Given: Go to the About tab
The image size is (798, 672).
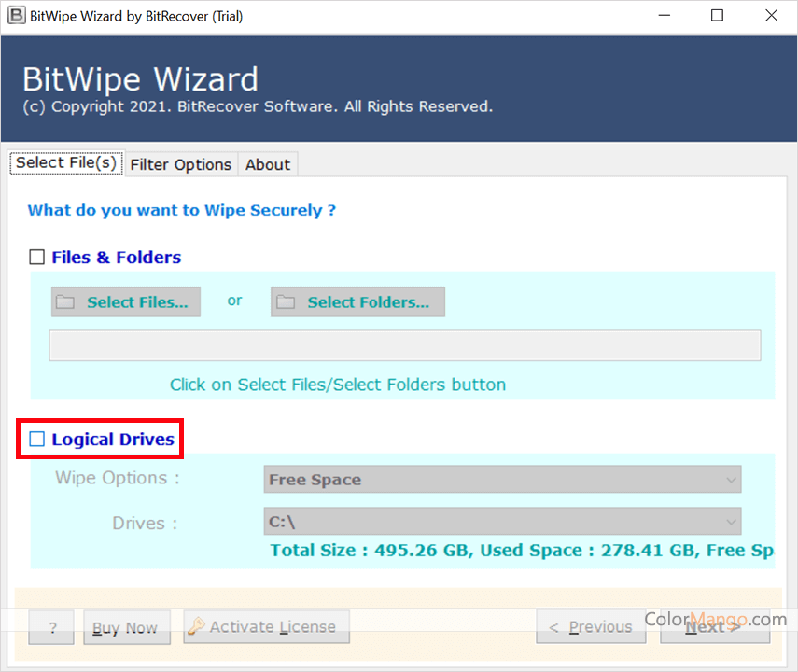Looking at the screenshot, I should pyautogui.click(x=268, y=164).
